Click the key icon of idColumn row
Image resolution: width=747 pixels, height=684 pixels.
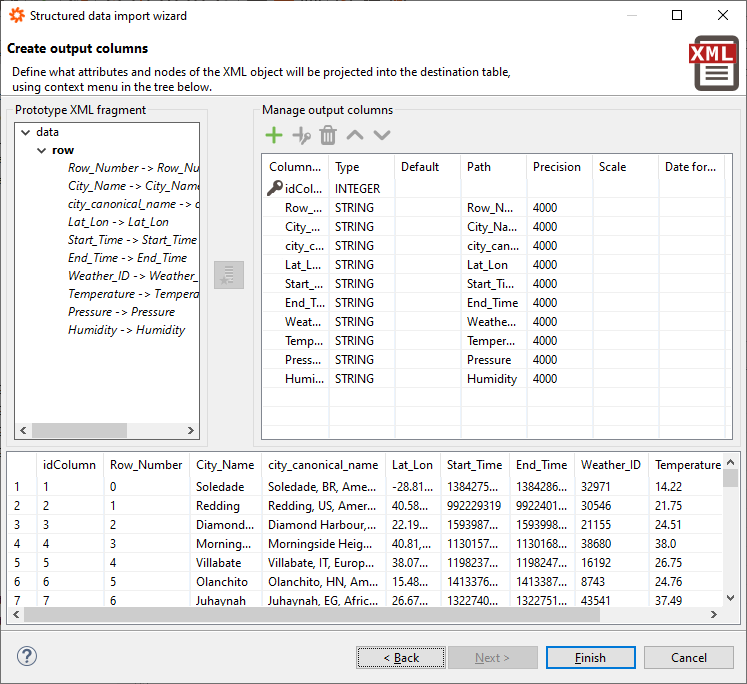tap(275, 188)
